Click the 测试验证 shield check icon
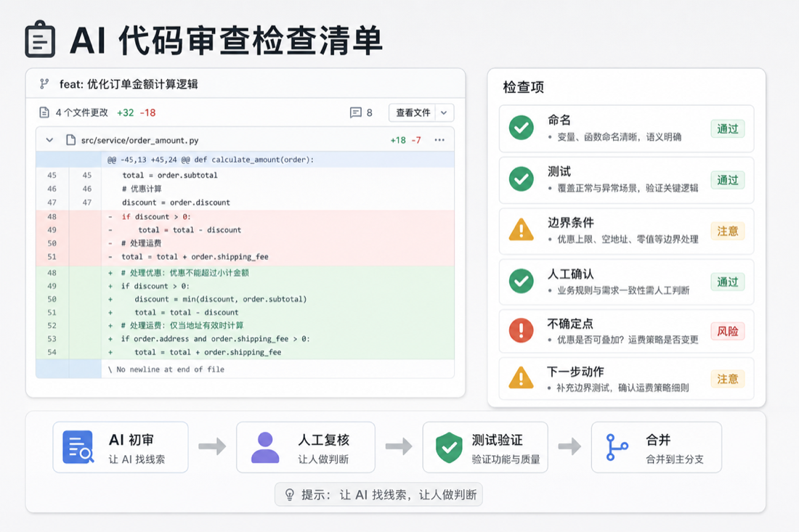Screen dimensions: 799x532 click(449, 448)
